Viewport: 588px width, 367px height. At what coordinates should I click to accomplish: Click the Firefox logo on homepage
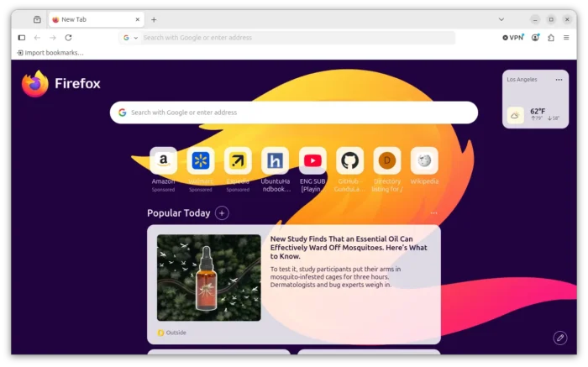[x=60, y=84]
